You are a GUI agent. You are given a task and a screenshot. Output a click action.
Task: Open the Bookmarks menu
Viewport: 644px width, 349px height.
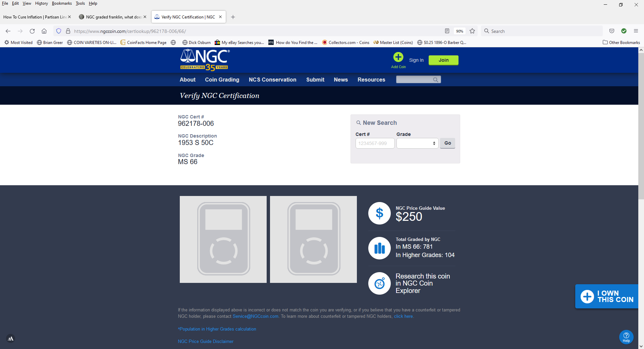pos(62,3)
